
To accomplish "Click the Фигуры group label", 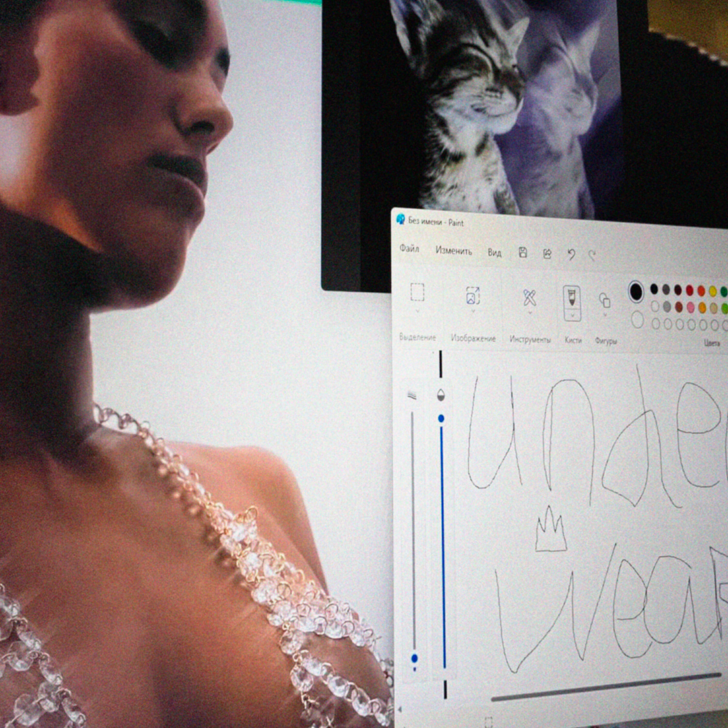I will tap(605, 341).
